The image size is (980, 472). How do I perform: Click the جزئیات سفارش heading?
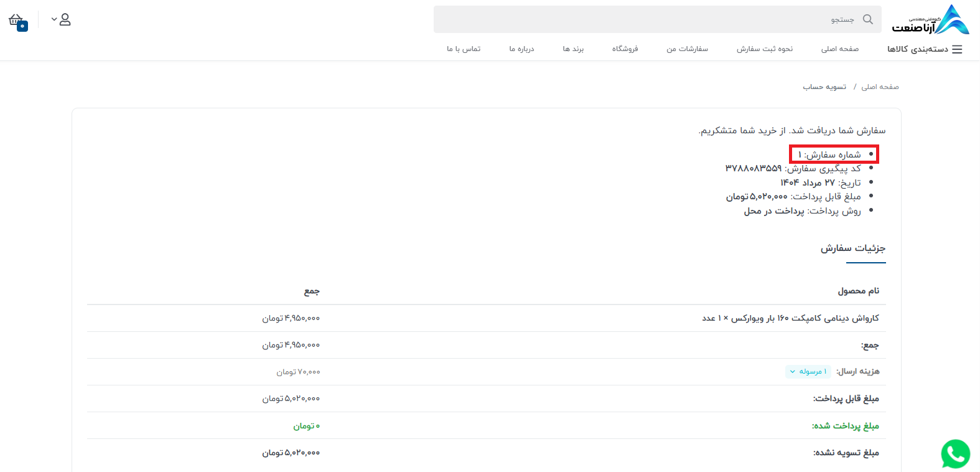click(x=852, y=248)
